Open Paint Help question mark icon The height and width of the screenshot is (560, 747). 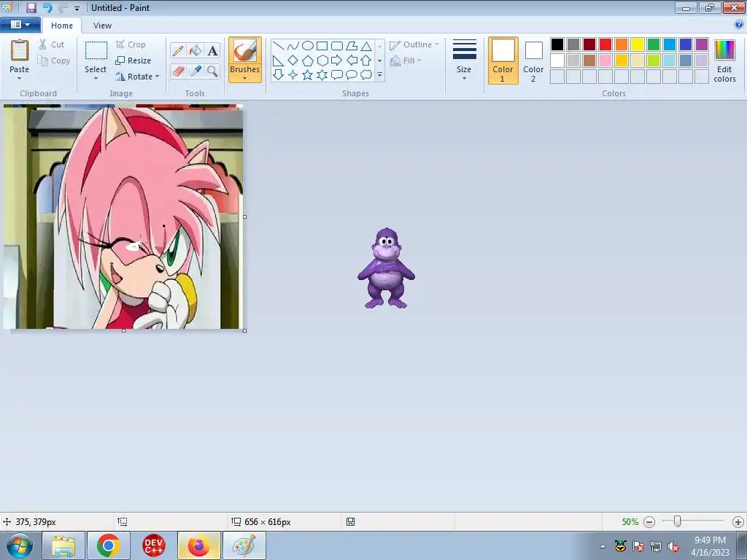738,24
